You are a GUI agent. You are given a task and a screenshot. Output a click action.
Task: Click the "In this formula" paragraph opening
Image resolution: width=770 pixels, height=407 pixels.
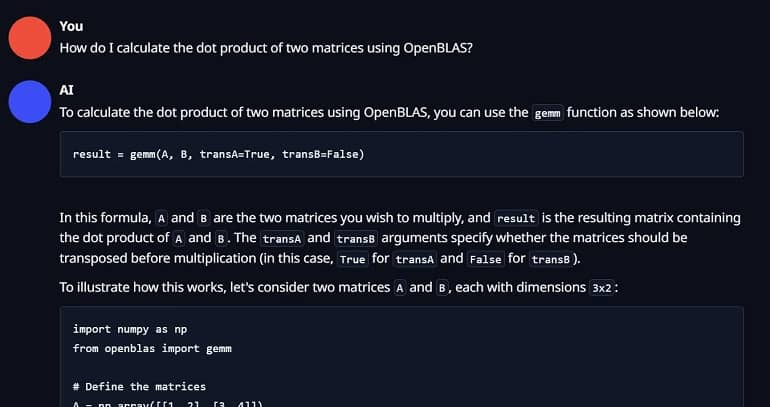[x=105, y=217]
